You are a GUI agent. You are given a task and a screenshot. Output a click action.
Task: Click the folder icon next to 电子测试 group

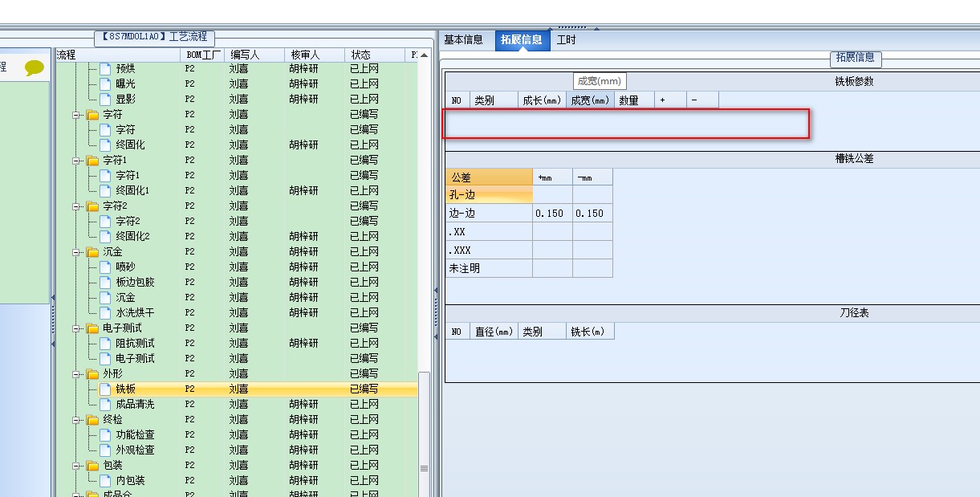tap(92, 328)
